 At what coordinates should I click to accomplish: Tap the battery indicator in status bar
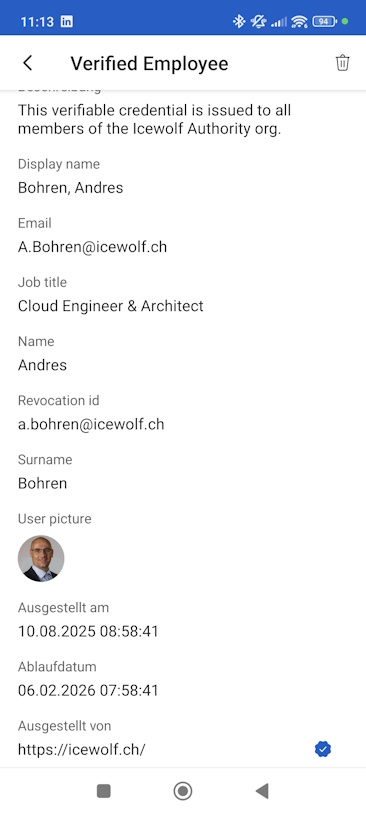324,21
